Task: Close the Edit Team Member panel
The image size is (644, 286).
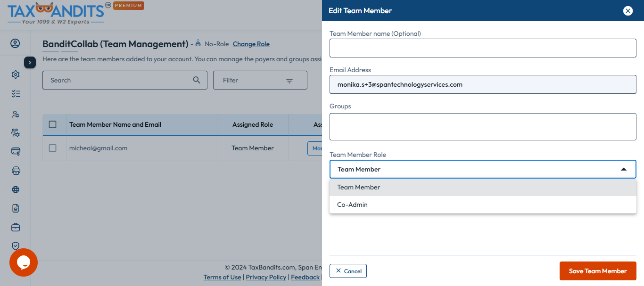Action: (628, 11)
